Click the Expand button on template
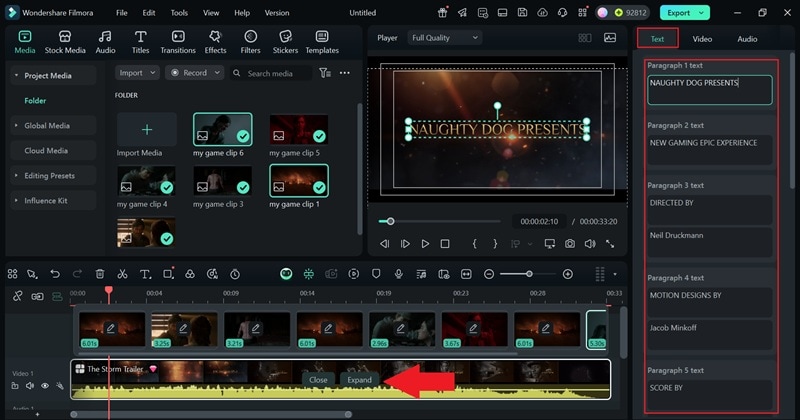The image size is (800, 420). click(x=359, y=380)
